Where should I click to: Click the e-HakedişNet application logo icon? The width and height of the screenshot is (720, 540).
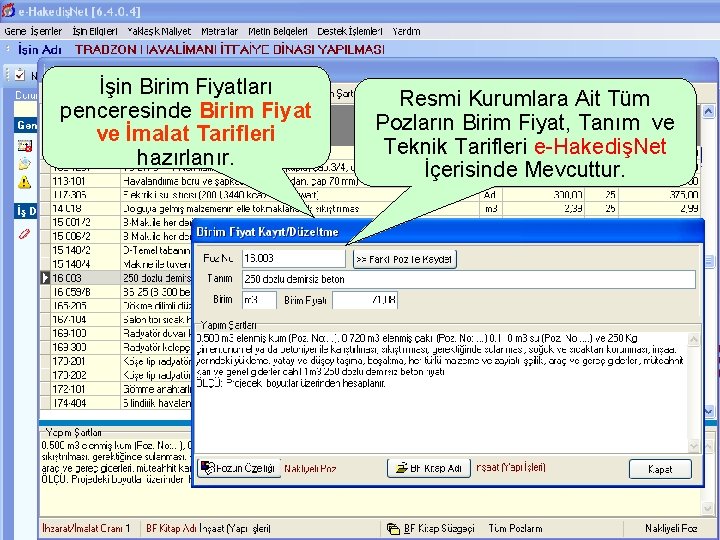point(8,10)
